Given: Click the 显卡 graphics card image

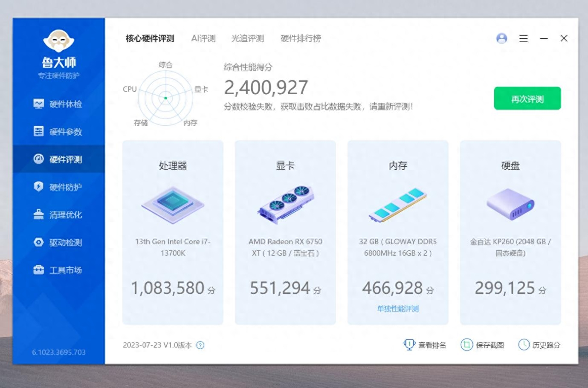Looking at the screenshot, I should click(285, 205).
